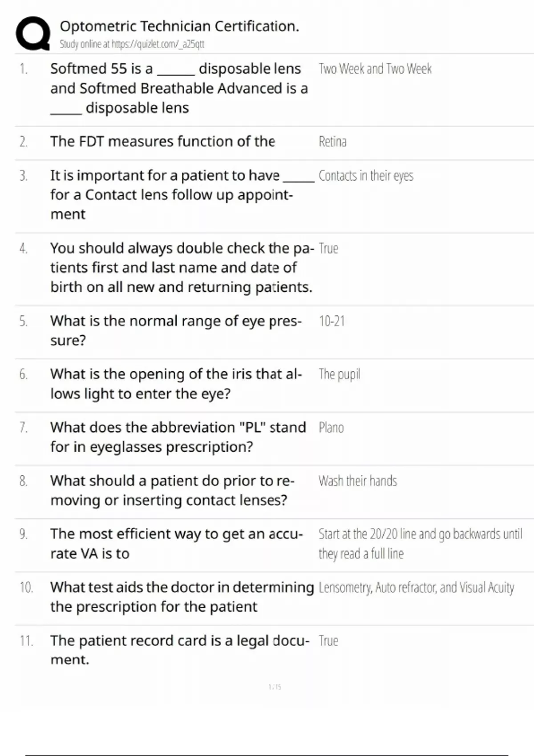The width and height of the screenshot is (534, 756).
Task: Select the patient record card question
Action: click(x=179, y=650)
